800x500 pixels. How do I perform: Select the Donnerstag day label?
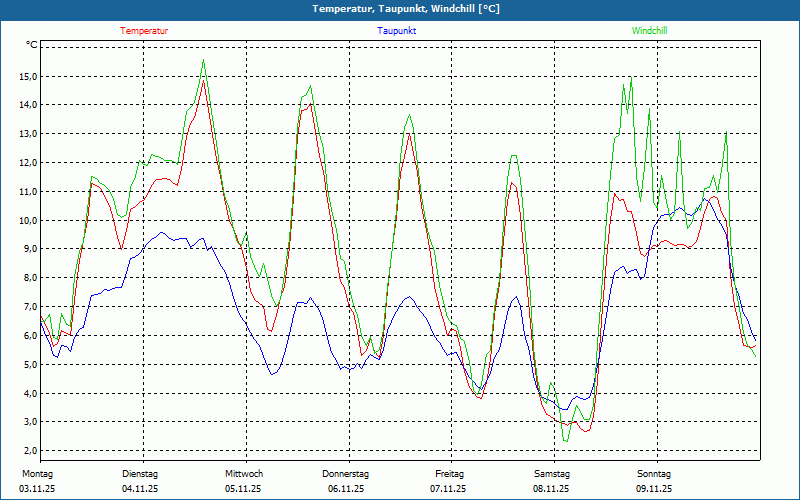pos(346,474)
